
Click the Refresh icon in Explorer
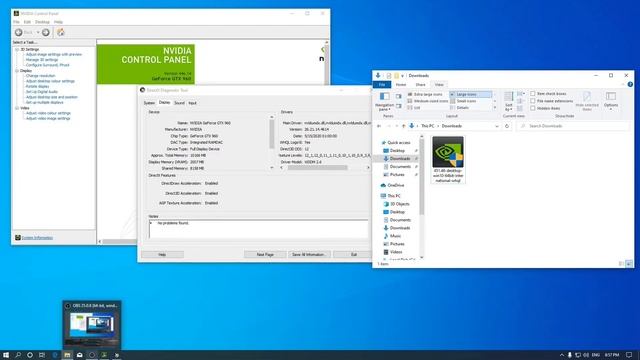507,126
